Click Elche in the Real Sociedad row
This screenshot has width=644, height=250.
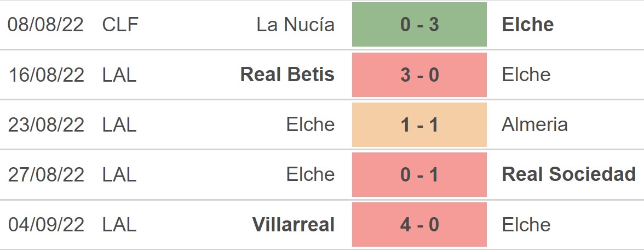point(310,174)
